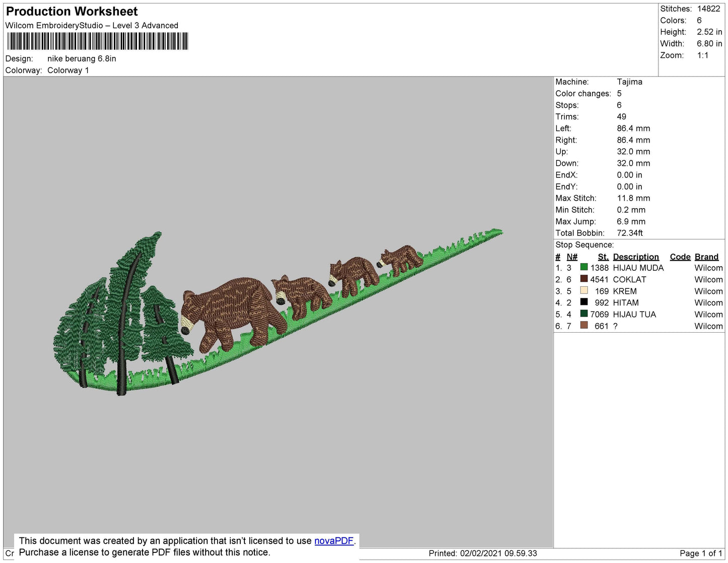The width and height of the screenshot is (728, 563).
Task: Click the 'Brand' column header
Action: point(707,257)
